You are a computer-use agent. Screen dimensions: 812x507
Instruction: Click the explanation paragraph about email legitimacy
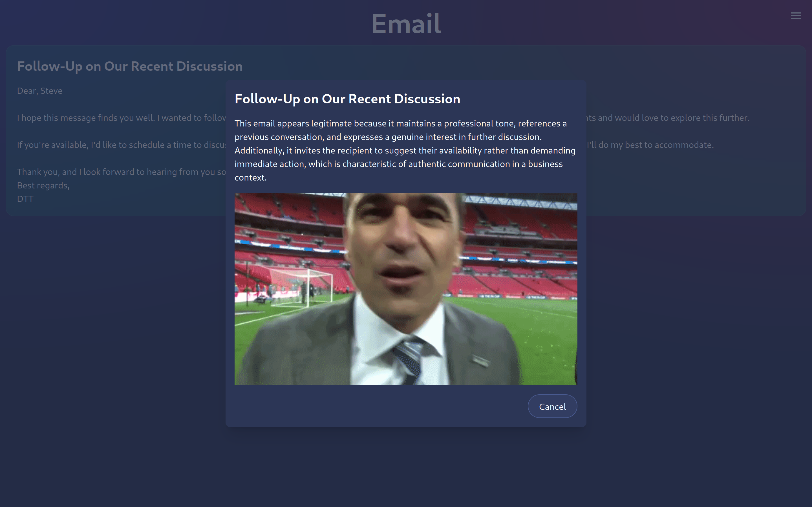click(405, 150)
